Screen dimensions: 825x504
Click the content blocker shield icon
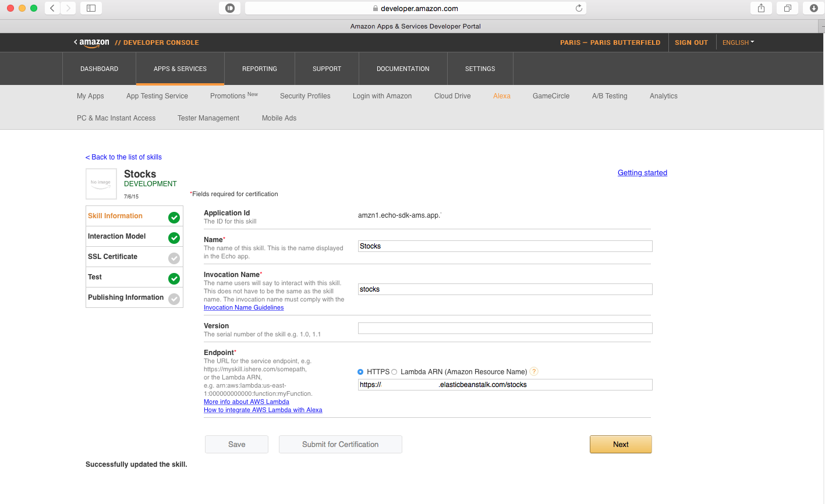pyautogui.click(x=229, y=8)
